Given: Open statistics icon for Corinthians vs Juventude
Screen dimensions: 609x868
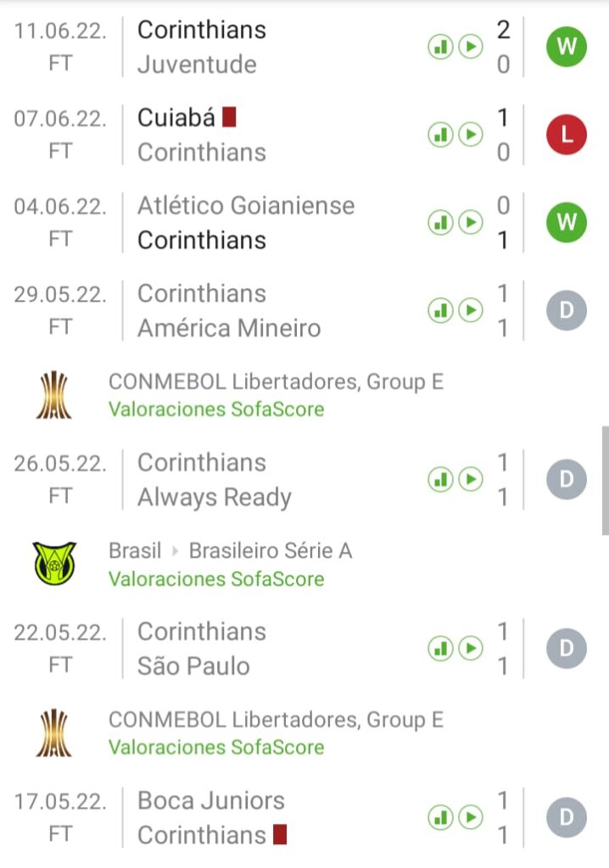Looking at the screenshot, I should coord(440,47).
